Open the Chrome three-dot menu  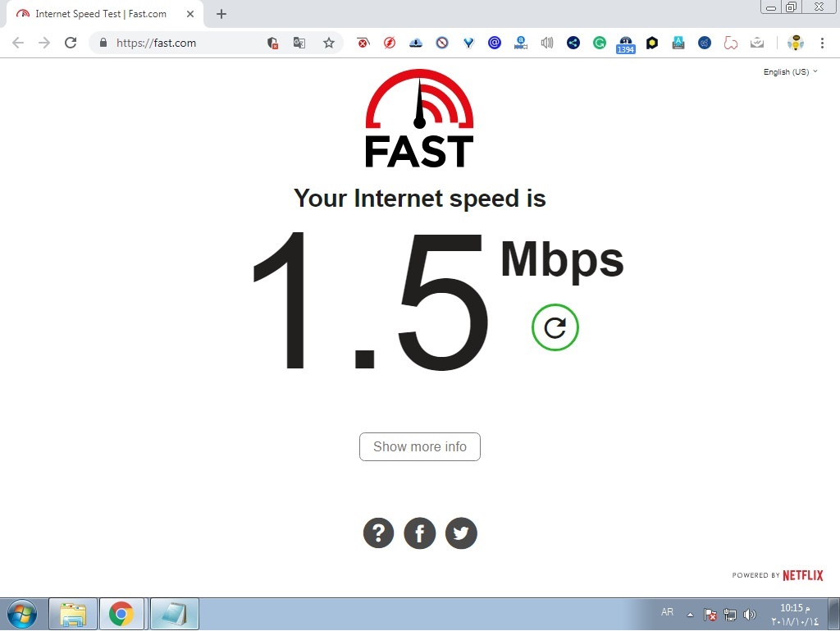click(822, 43)
